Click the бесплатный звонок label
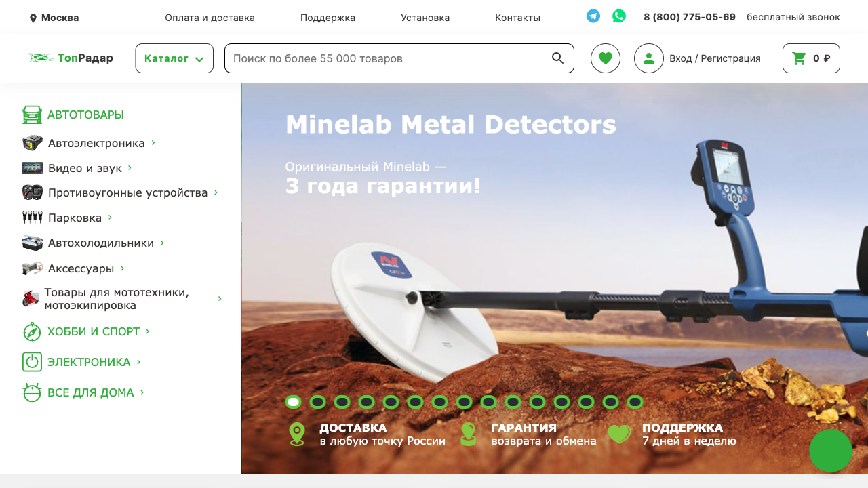Viewport: 868px width, 488px height. tap(793, 17)
